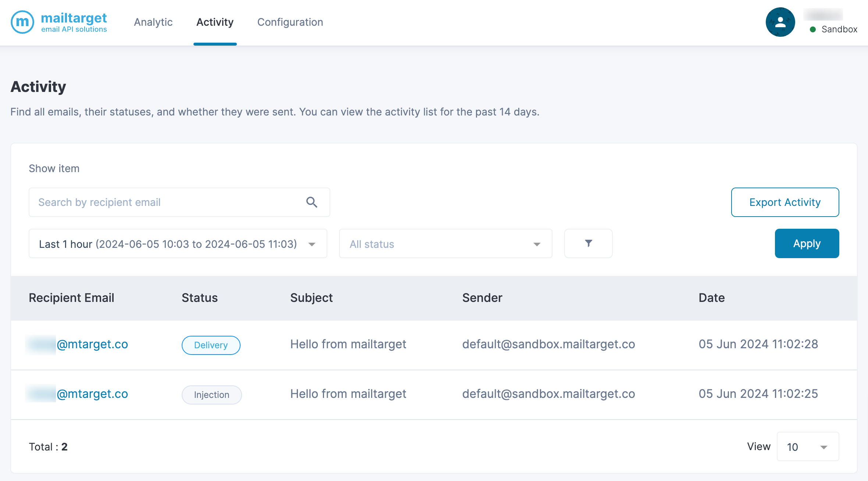The height and width of the screenshot is (481, 868).
Task: Click the user avatar icon
Action: coord(780,22)
